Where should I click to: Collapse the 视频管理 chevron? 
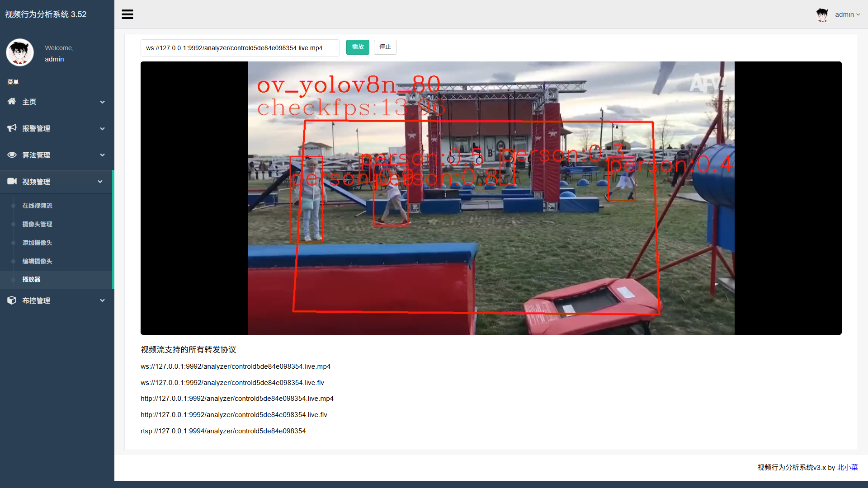point(100,182)
